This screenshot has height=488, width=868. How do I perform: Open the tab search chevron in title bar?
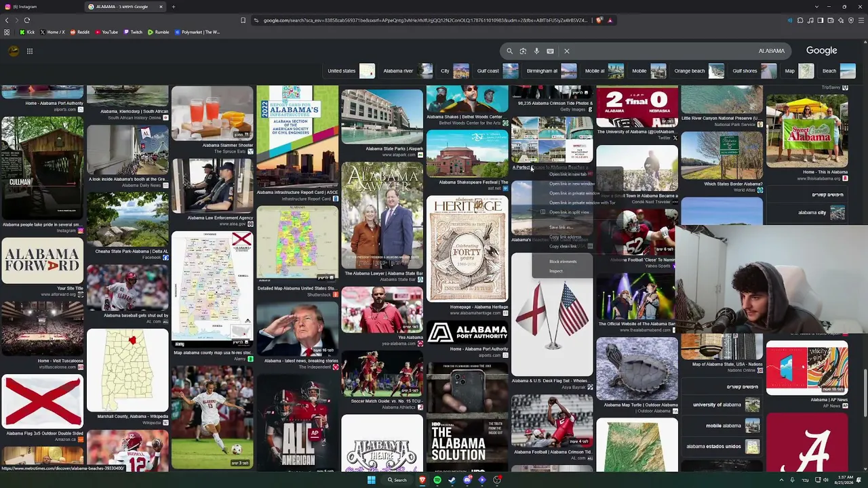click(816, 7)
